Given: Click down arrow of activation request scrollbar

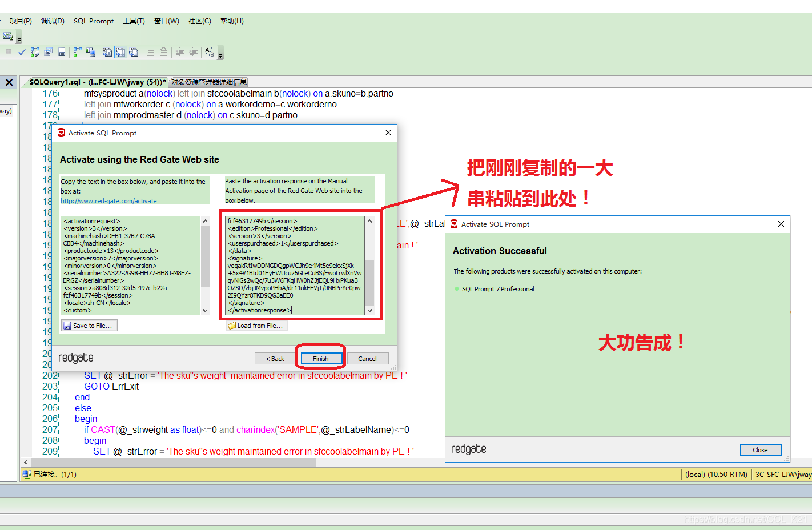Looking at the screenshot, I should point(206,311).
